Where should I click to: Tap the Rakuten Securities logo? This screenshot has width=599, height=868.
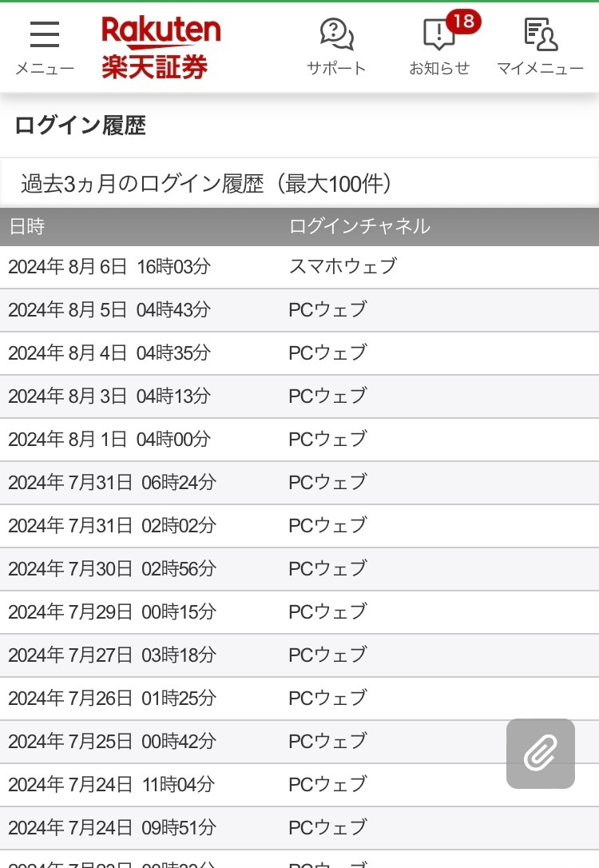point(161,48)
